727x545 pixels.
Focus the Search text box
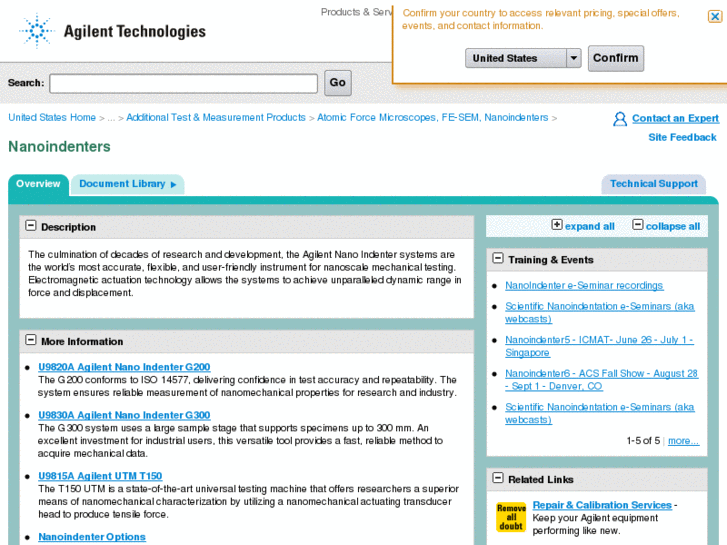pyautogui.click(x=184, y=83)
